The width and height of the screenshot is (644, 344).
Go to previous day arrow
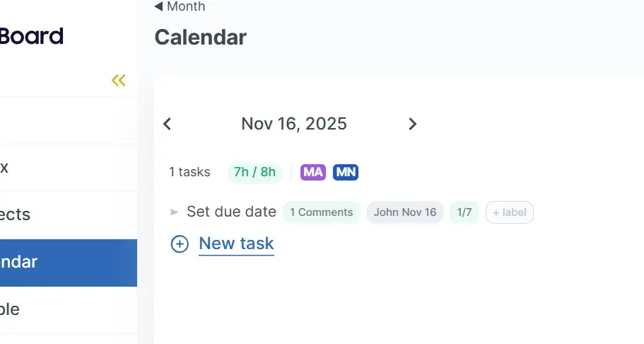click(167, 124)
